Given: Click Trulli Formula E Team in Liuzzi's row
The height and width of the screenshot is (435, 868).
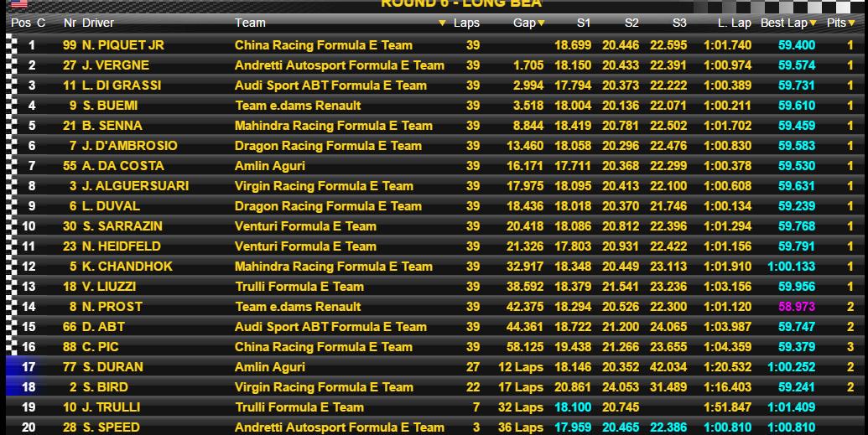Looking at the screenshot, I should (x=299, y=287).
